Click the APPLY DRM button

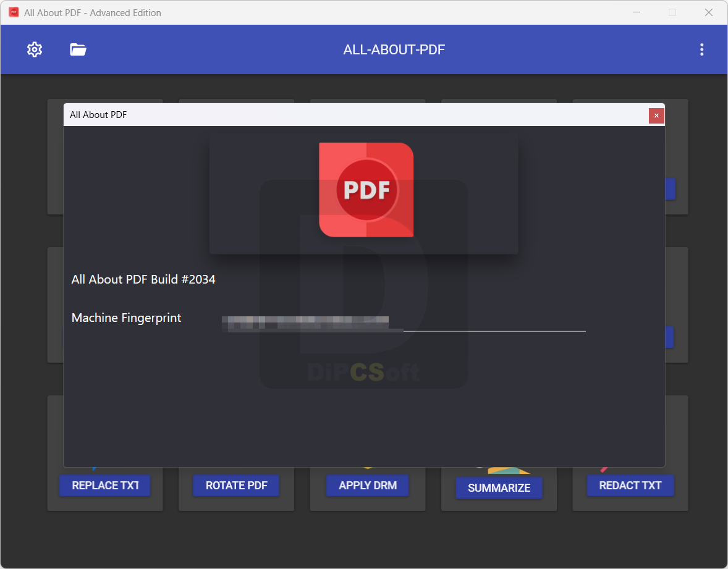click(x=368, y=486)
